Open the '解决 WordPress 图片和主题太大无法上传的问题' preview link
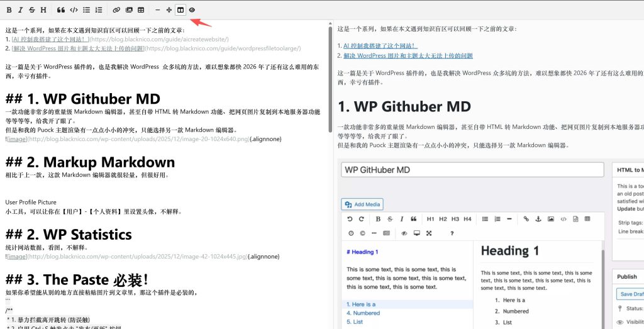The height and width of the screenshot is (329, 644). point(408,56)
